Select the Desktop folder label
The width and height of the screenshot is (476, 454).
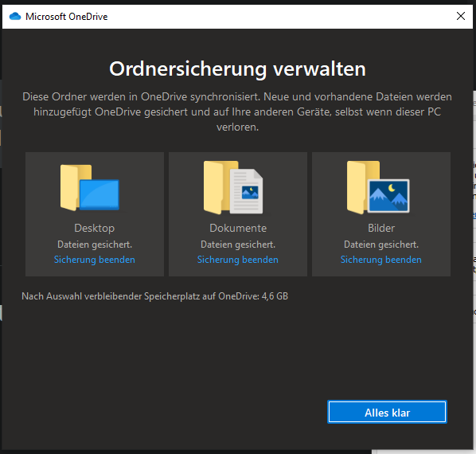(95, 228)
